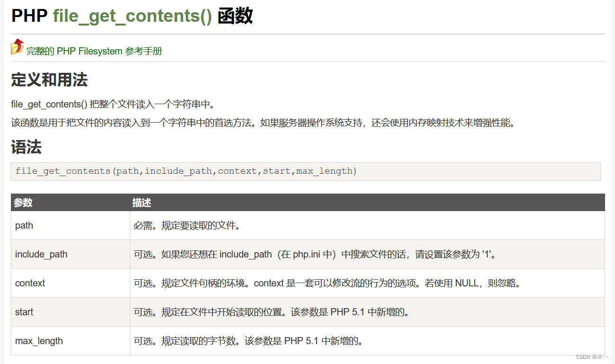Click the 参数 table header
The image size is (615, 364).
23,203
